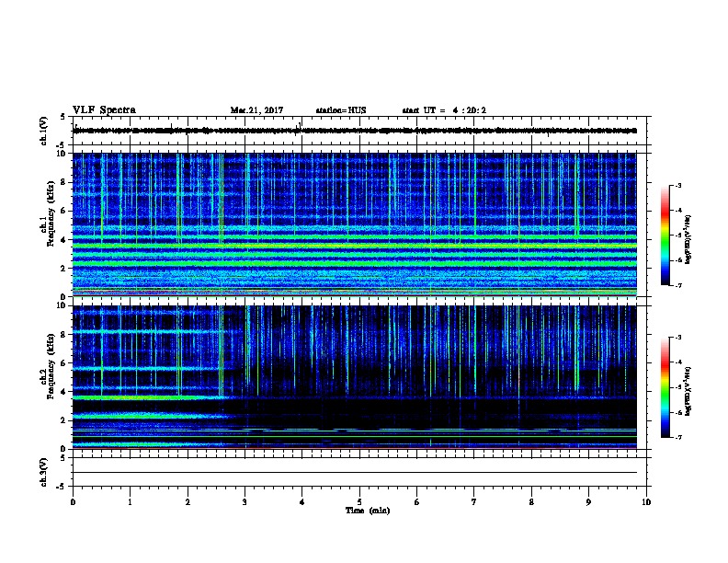Click time axis tick label "9"
The height and width of the screenshot is (563, 728).
pos(588,502)
